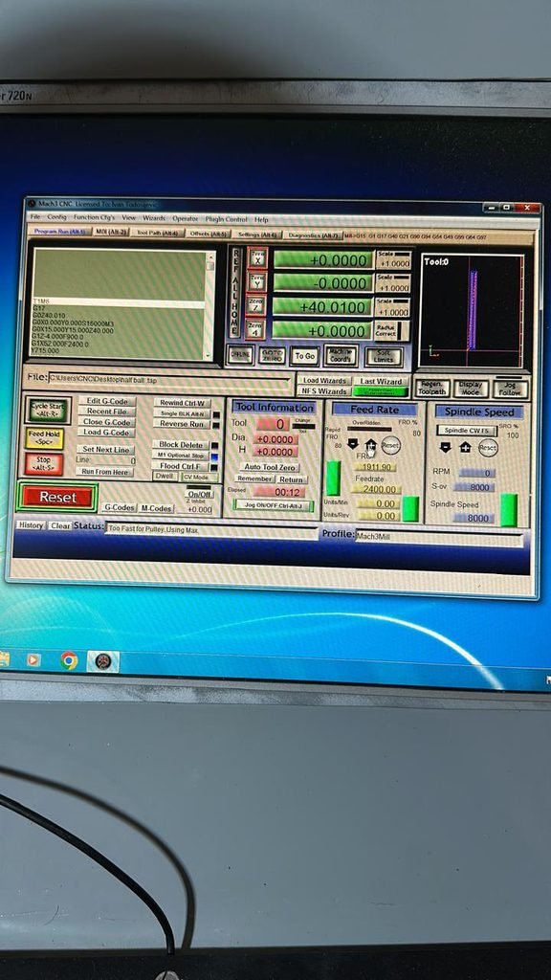The width and height of the screenshot is (551, 980).
Task: Switch to the Tool Path (Alt-4) tab
Action: 157,234
